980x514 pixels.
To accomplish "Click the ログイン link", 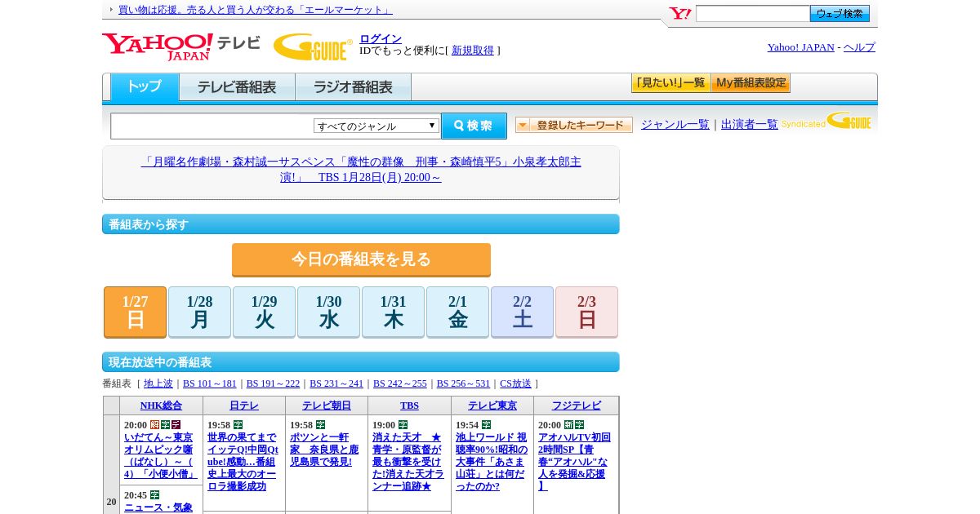I will pos(381,38).
